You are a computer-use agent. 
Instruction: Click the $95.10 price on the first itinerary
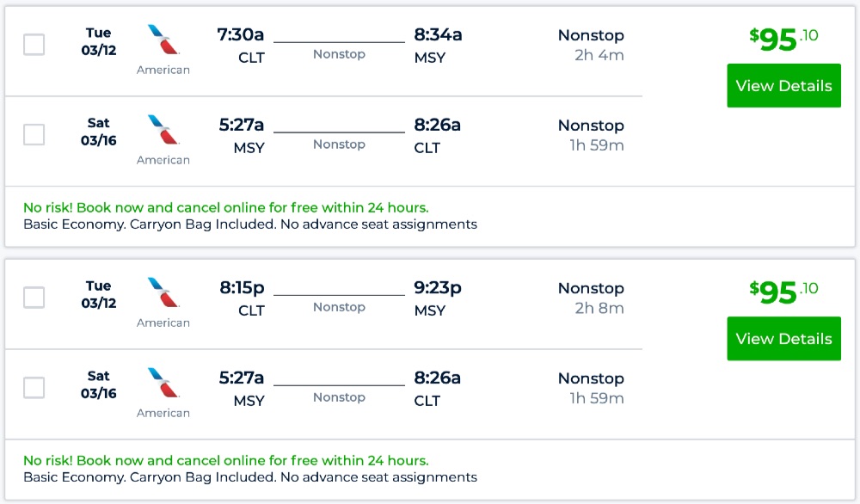tap(783, 39)
